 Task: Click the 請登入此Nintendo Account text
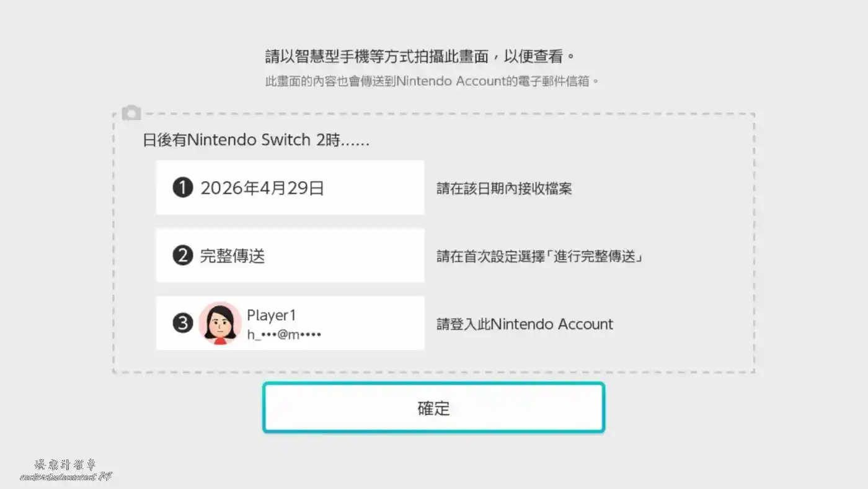click(x=525, y=324)
